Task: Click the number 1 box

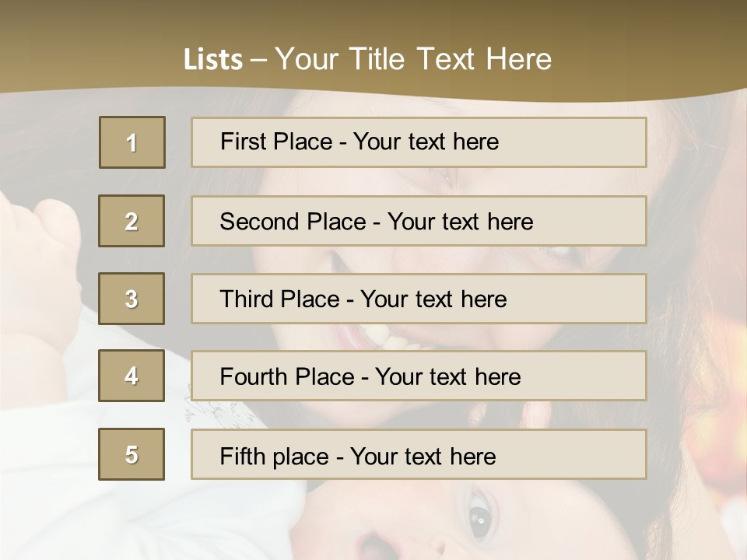Action: tap(132, 142)
